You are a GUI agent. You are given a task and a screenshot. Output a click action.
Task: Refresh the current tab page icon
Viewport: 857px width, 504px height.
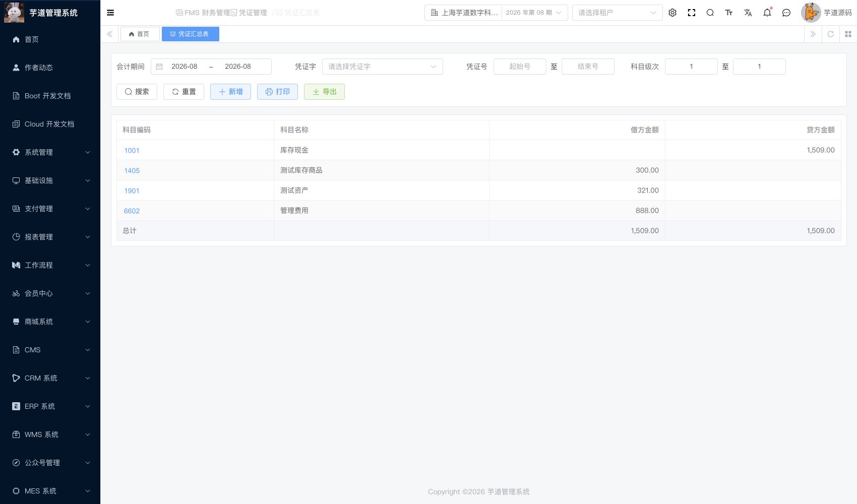pyautogui.click(x=831, y=34)
